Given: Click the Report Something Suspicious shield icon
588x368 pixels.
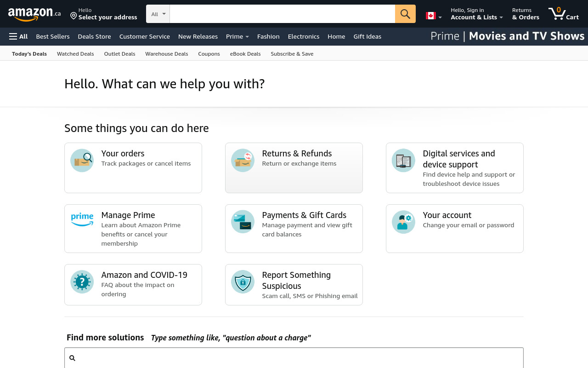Looking at the screenshot, I should [x=243, y=282].
